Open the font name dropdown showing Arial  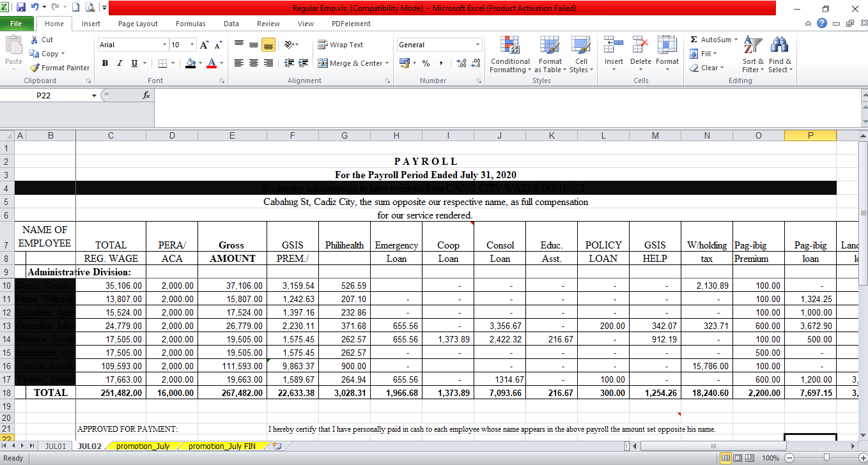pos(164,45)
